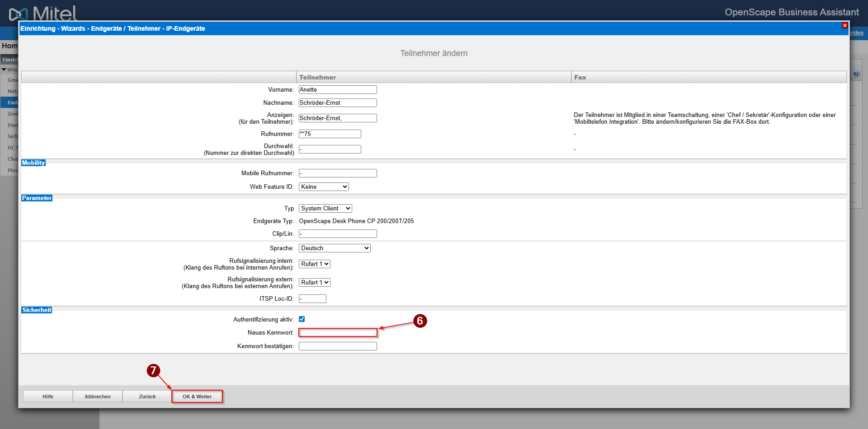
Task: Click the Anzeigen name field
Action: click(338, 118)
